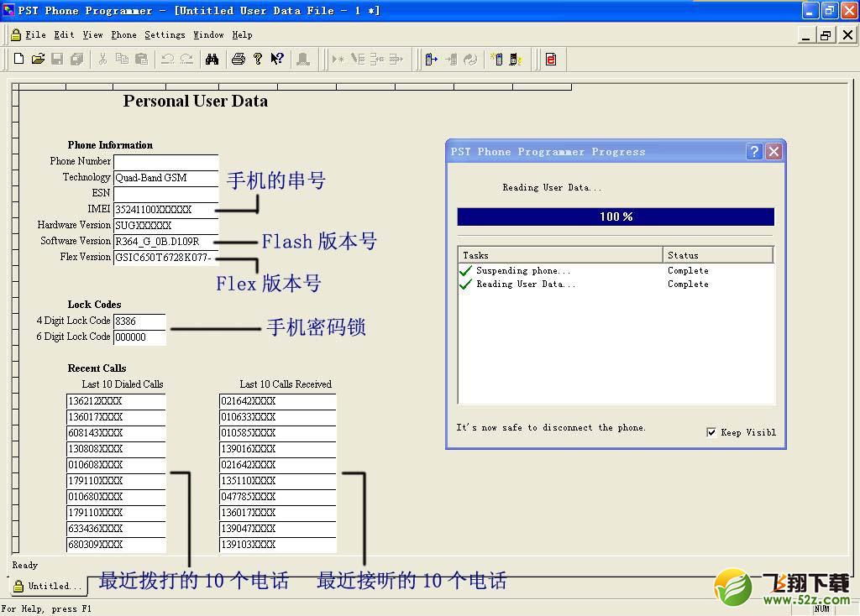Click dialed call entry 680309XXXX
The width and height of the screenshot is (860, 616).
116,545
